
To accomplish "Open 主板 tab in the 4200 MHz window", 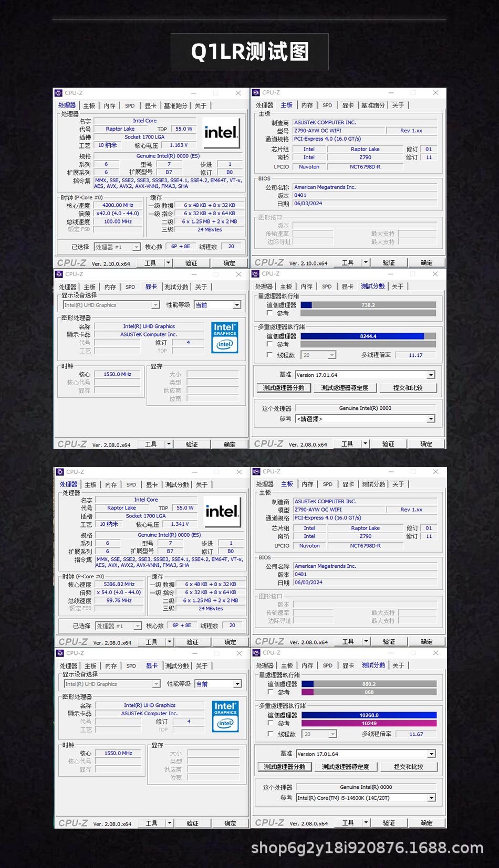I will pos(89,105).
